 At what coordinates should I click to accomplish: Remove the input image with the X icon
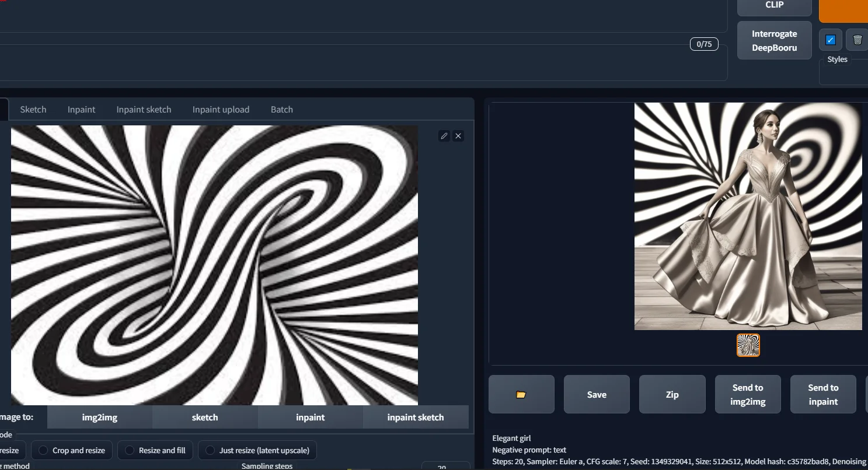coord(458,136)
